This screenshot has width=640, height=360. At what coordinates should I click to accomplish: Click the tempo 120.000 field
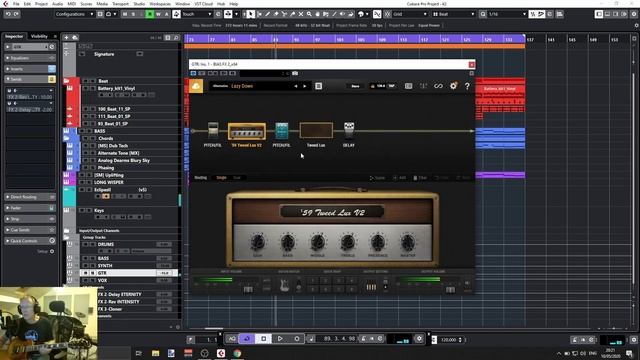coord(449,340)
